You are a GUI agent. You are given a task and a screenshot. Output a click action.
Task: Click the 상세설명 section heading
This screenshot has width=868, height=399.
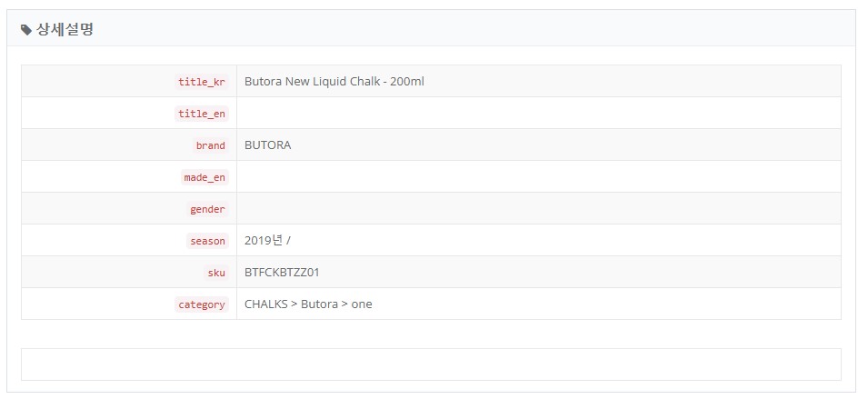click(x=65, y=29)
